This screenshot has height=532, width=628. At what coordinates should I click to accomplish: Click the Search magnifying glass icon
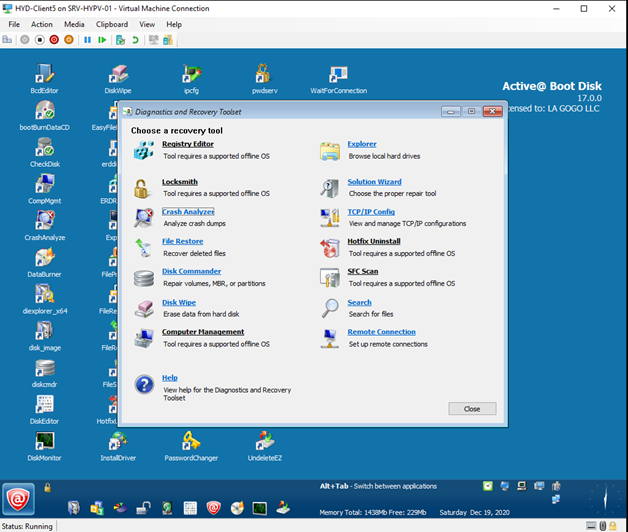click(x=330, y=308)
